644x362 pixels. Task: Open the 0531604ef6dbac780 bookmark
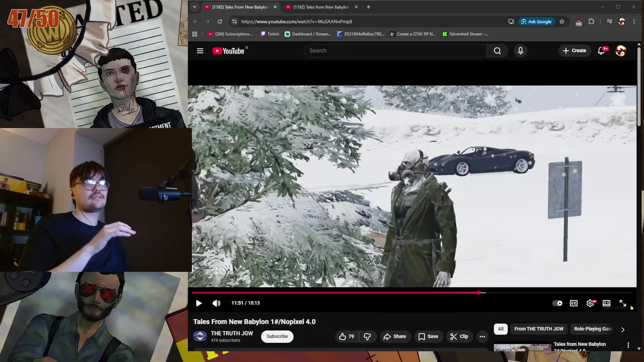(x=361, y=34)
